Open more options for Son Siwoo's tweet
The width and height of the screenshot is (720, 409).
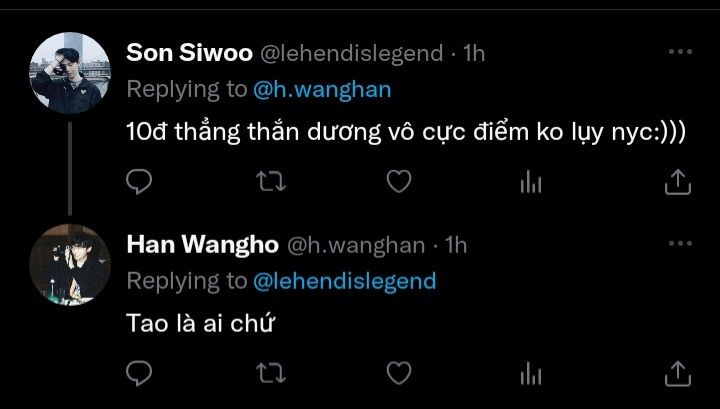(680, 52)
